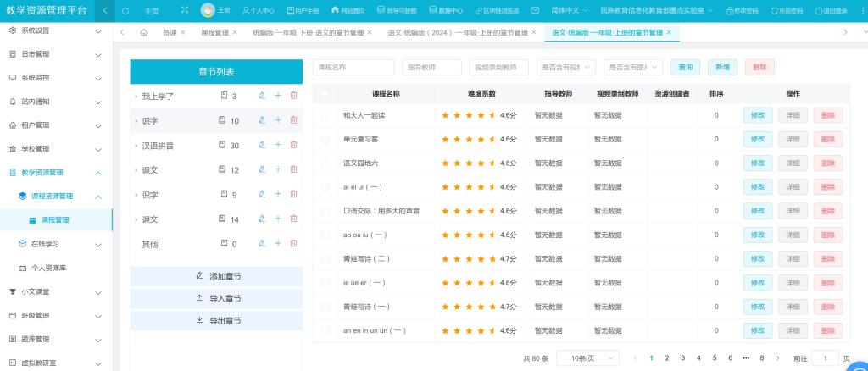Check the box for 和大人一起读 row

tap(325, 115)
